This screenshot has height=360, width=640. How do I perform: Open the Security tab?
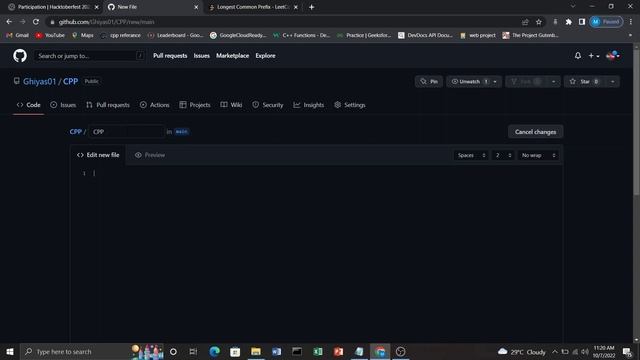tap(267, 105)
